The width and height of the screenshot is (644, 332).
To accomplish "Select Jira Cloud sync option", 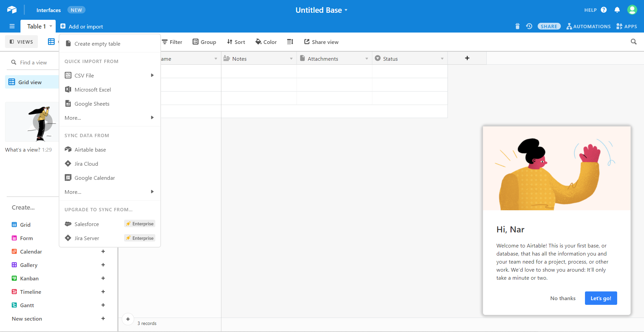I will [110, 164].
